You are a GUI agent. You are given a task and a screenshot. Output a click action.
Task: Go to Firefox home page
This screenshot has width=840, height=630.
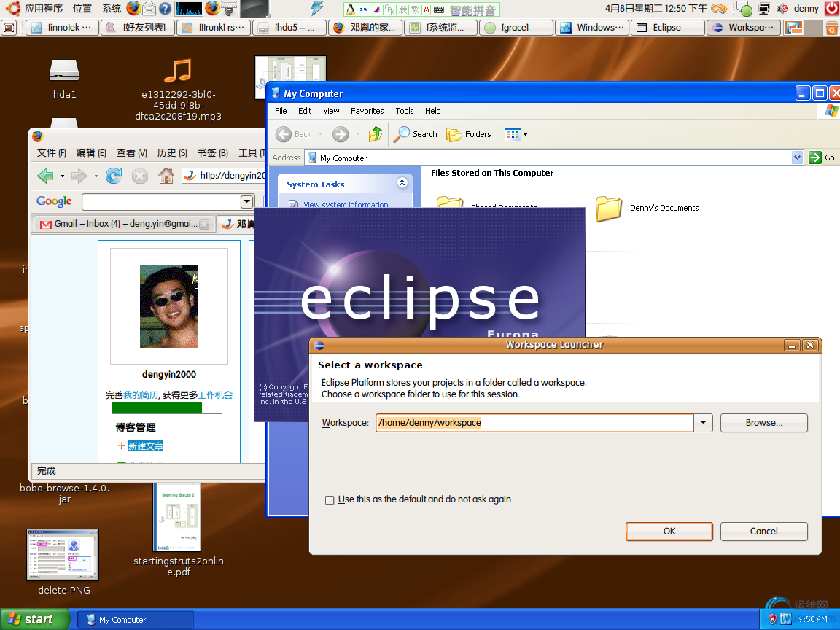(x=166, y=176)
